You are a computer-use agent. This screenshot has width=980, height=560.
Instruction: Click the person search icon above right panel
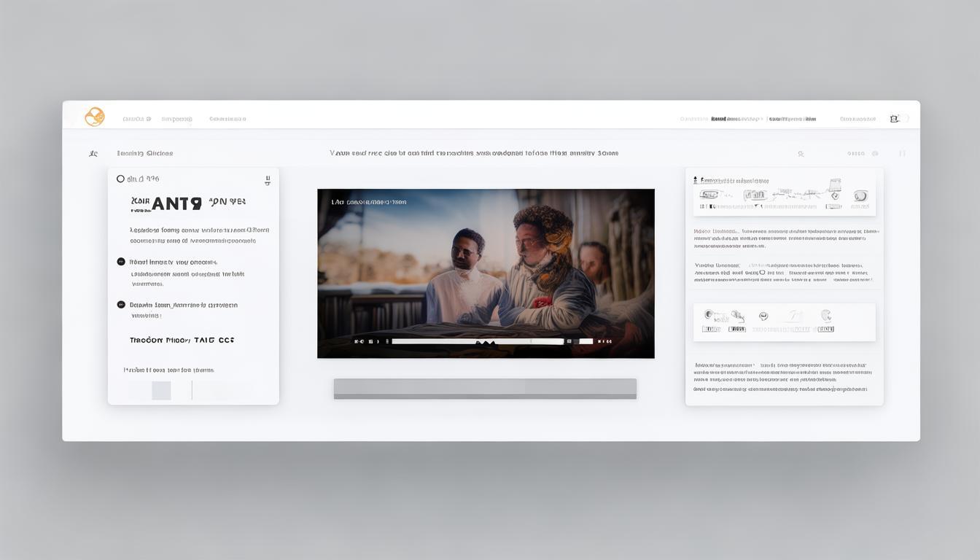pos(801,154)
